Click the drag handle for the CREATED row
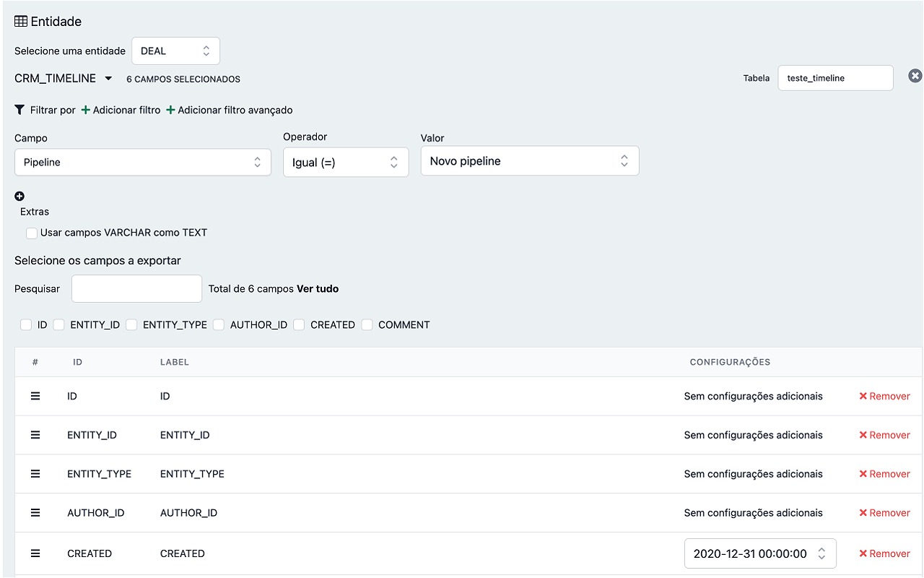The width and height of the screenshot is (924, 578). [35, 553]
